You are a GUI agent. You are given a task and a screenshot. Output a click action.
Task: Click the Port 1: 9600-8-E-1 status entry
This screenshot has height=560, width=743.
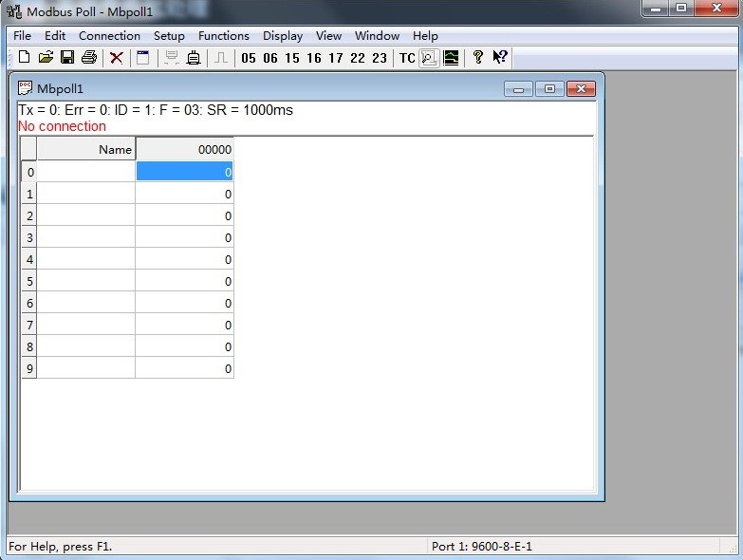point(481,547)
